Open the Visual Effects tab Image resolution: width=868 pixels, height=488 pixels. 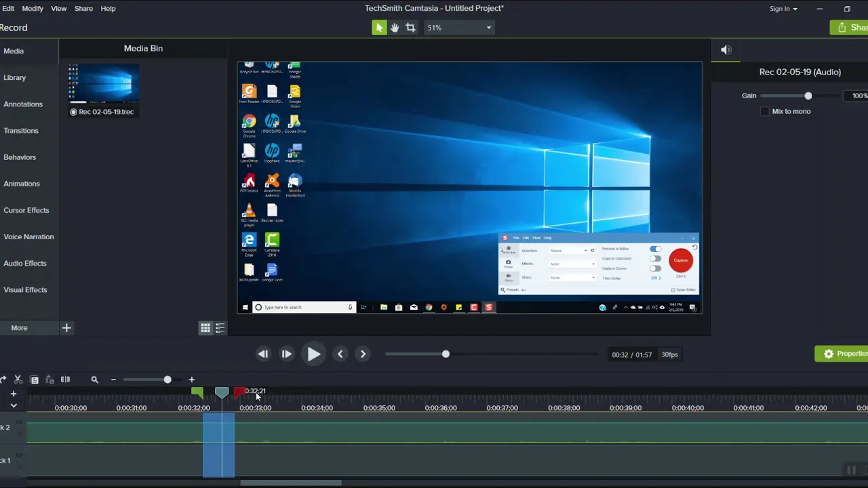click(28, 289)
